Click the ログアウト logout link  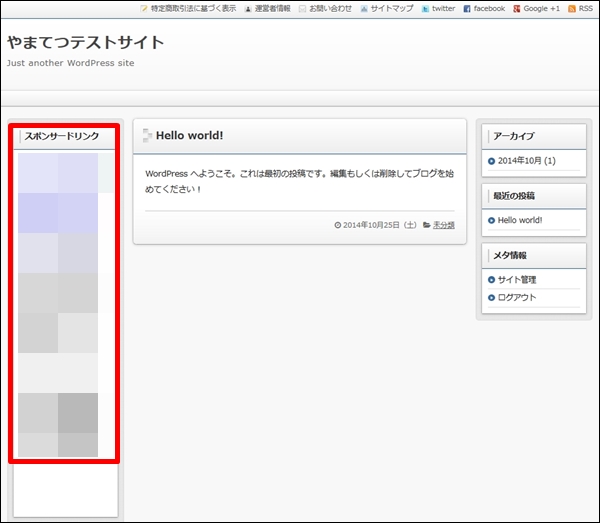tap(517, 297)
